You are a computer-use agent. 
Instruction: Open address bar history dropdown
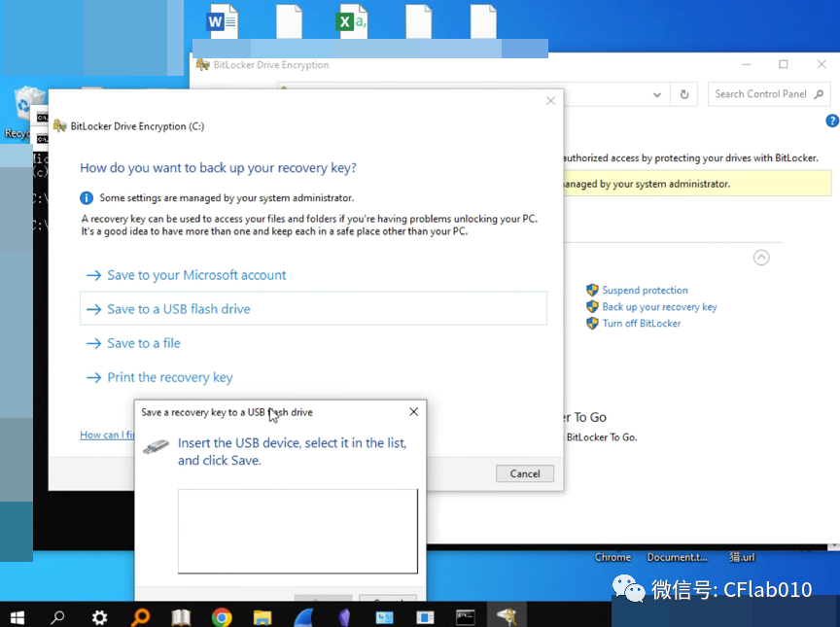[657, 94]
